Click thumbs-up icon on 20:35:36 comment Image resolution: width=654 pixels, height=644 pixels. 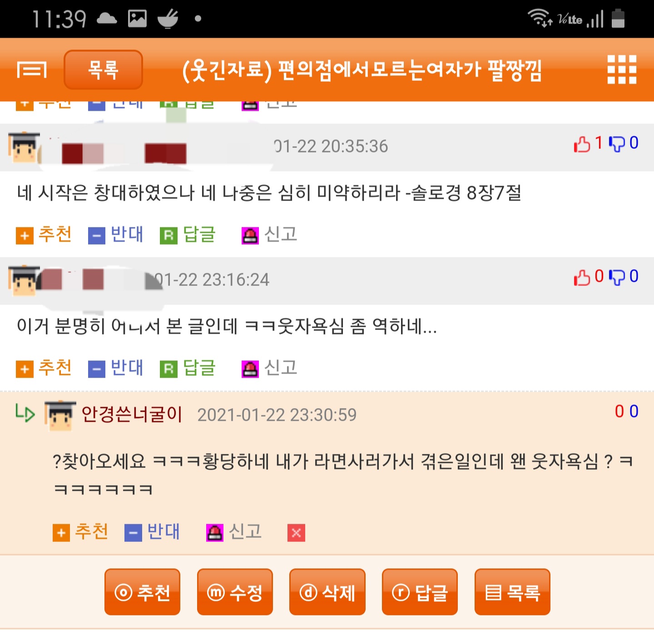pos(582,144)
